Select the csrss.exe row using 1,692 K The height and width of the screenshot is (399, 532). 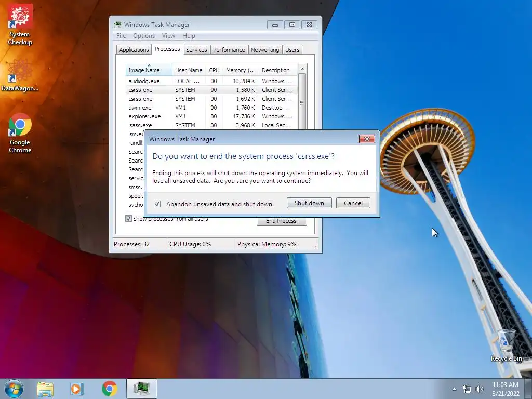pyautogui.click(x=211, y=99)
